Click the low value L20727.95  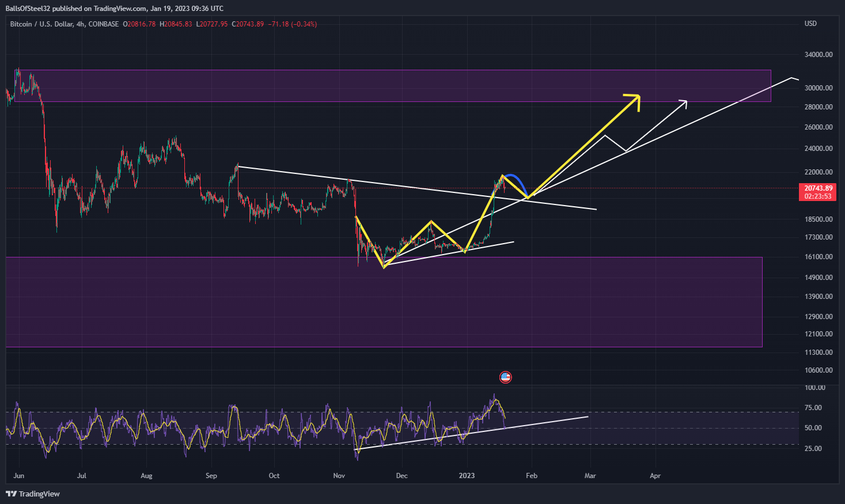[212, 24]
